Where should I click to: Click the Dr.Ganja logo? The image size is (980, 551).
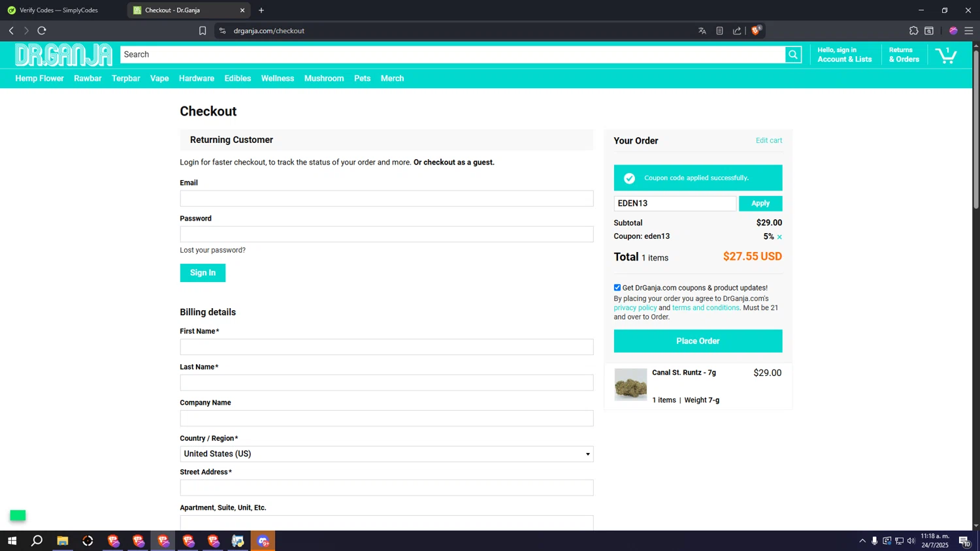63,55
